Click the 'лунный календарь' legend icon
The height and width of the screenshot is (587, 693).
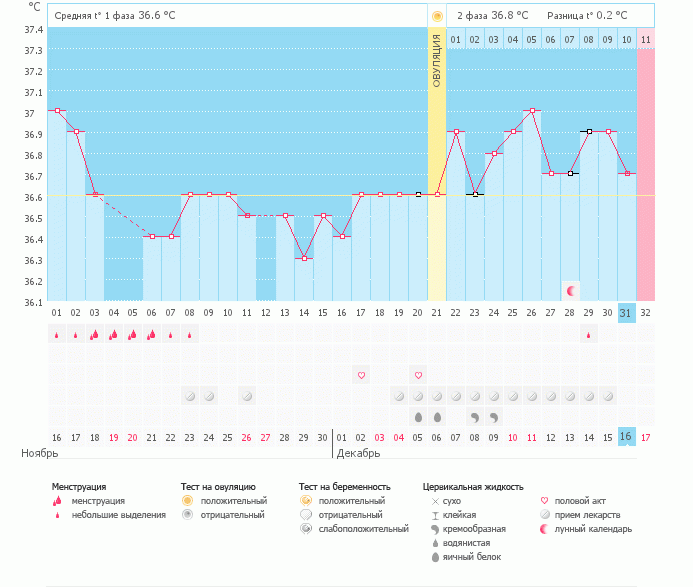(545, 529)
